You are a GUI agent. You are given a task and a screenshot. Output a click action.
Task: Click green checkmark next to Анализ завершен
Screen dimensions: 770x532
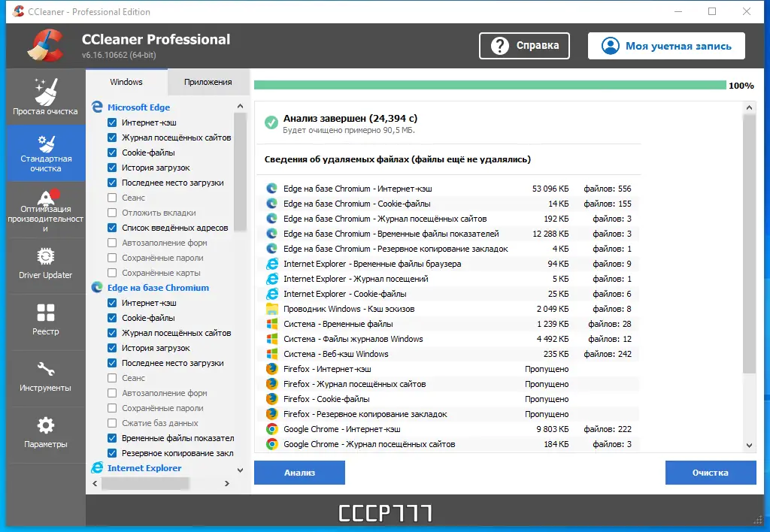pos(271,122)
